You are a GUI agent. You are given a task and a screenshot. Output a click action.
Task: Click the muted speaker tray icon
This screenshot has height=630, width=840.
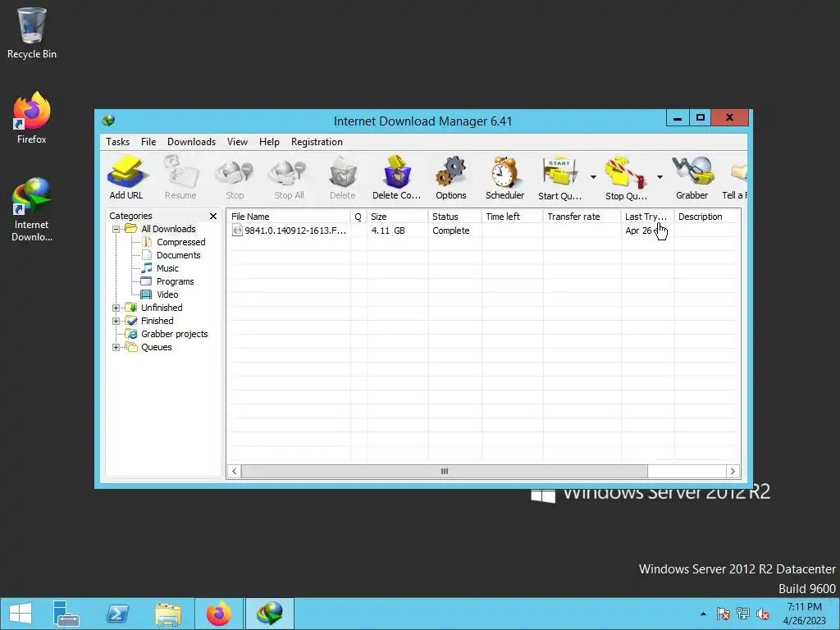click(x=763, y=614)
